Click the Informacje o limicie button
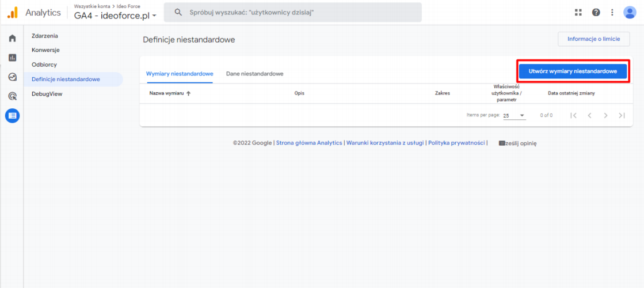Viewport: 644px width, 288px height. (x=593, y=39)
